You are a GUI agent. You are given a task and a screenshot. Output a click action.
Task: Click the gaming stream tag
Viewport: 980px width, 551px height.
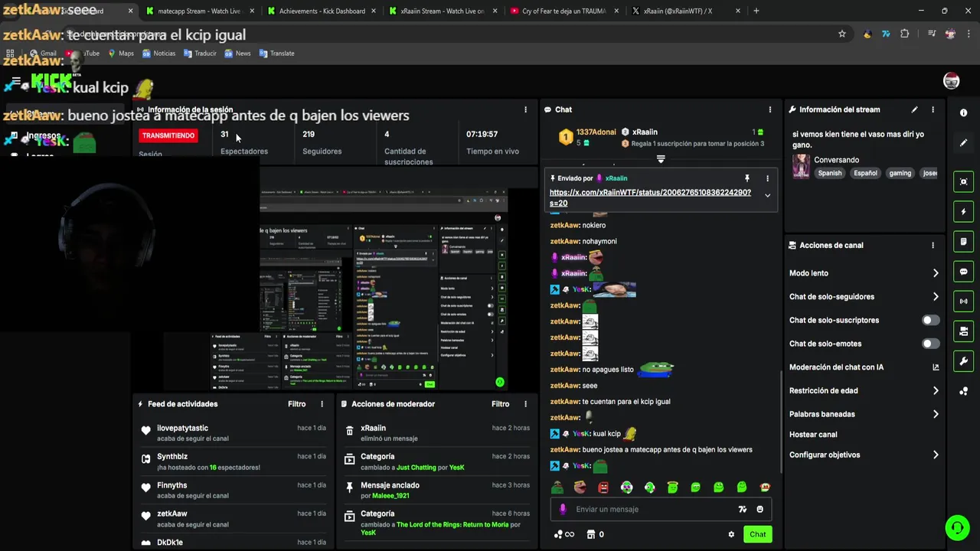pos(900,173)
